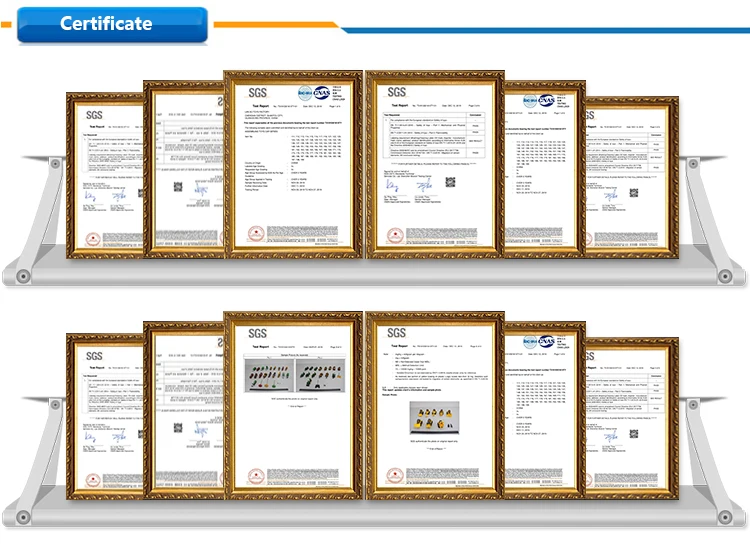Click the SGS logo on top-shelf leftmost certificate

pos(94,115)
